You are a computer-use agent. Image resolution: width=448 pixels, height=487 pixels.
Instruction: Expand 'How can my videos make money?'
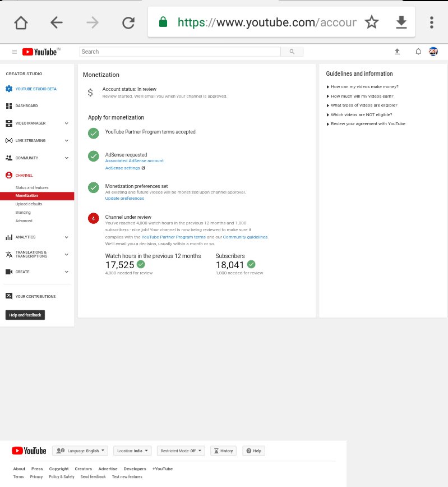(x=362, y=86)
